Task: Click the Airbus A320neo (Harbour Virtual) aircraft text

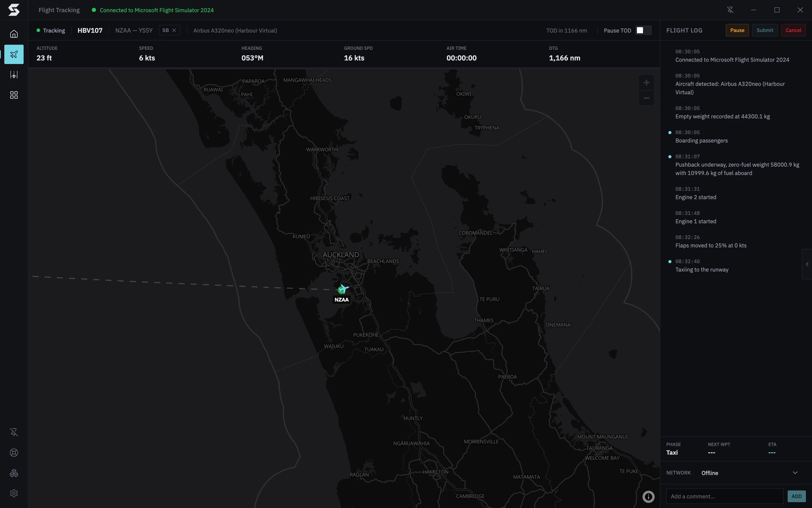Action: (235, 30)
